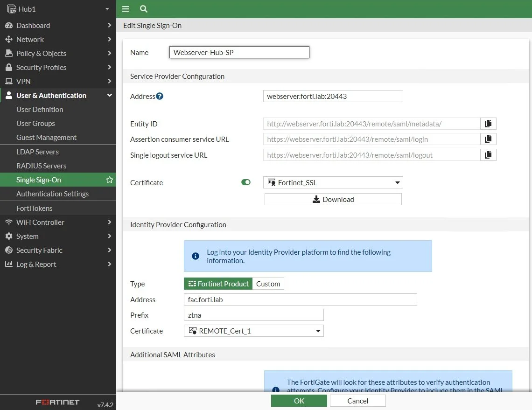Open the Fortinet_SSL certificate dropdown

click(333, 182)
